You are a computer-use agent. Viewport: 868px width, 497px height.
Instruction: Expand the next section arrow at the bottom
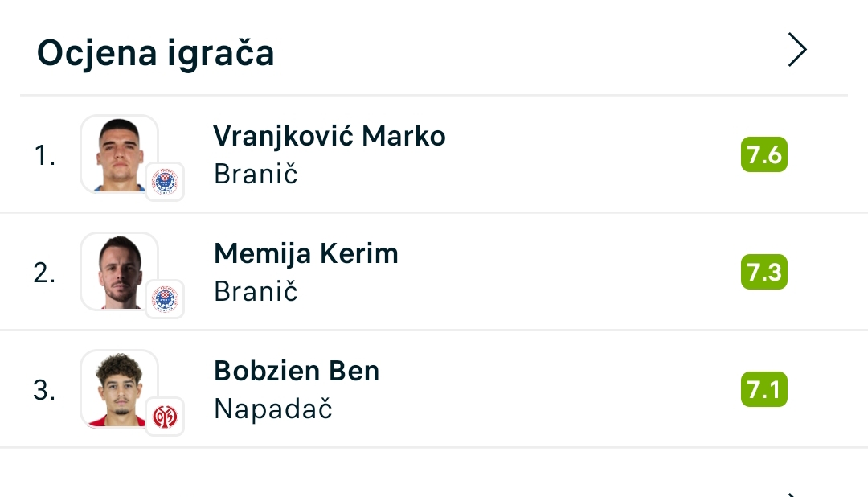click(794, 494)
